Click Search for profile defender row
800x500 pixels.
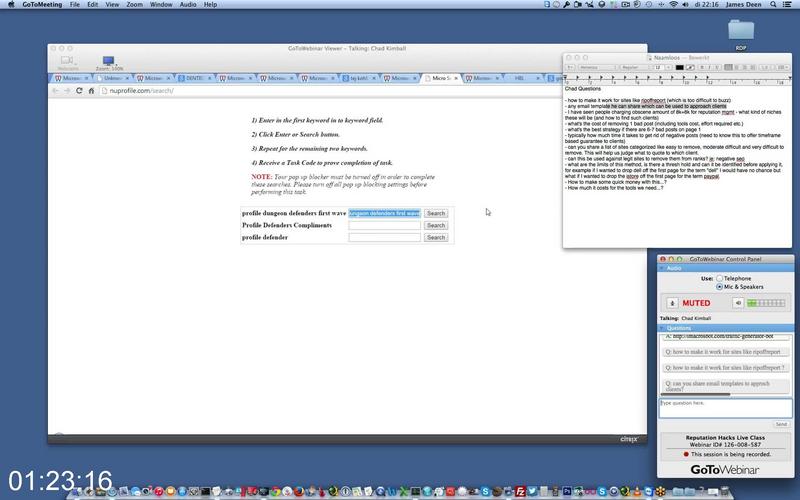436,237
